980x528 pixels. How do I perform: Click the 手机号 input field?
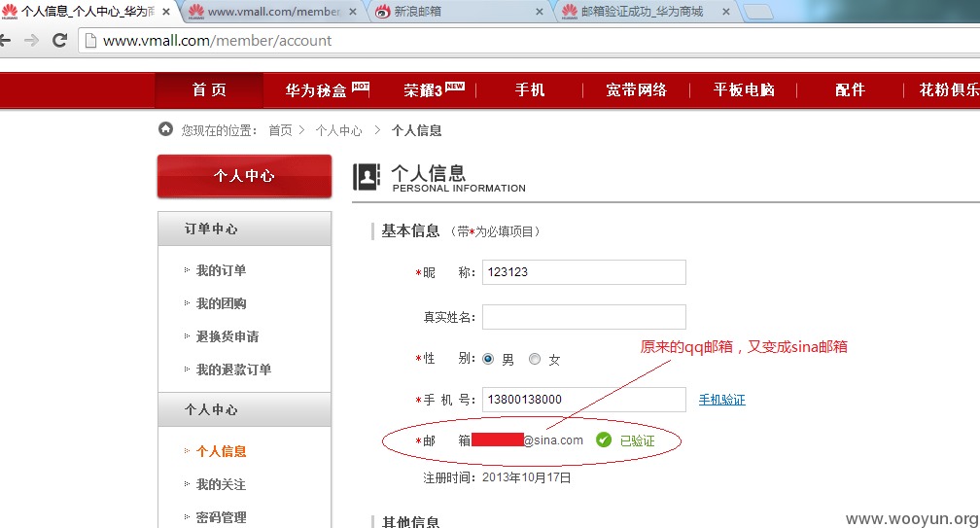(583, 400)
